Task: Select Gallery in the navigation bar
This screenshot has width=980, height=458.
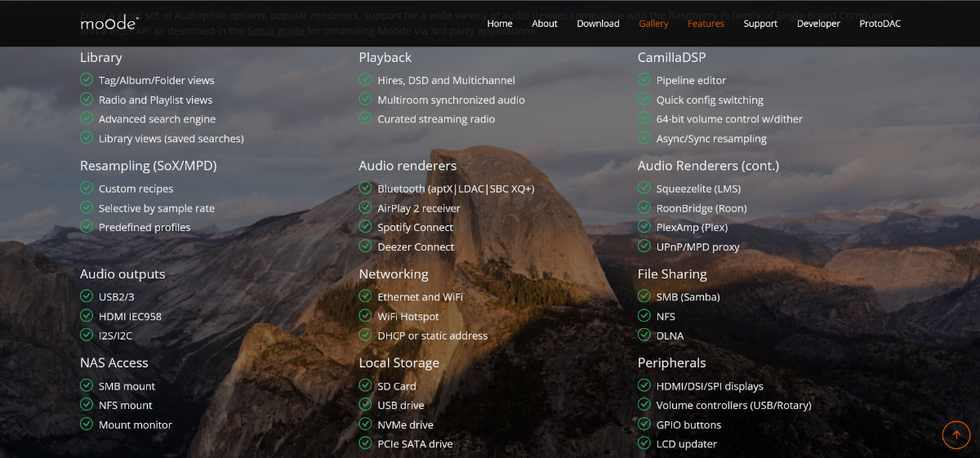Action: (653, 24)
